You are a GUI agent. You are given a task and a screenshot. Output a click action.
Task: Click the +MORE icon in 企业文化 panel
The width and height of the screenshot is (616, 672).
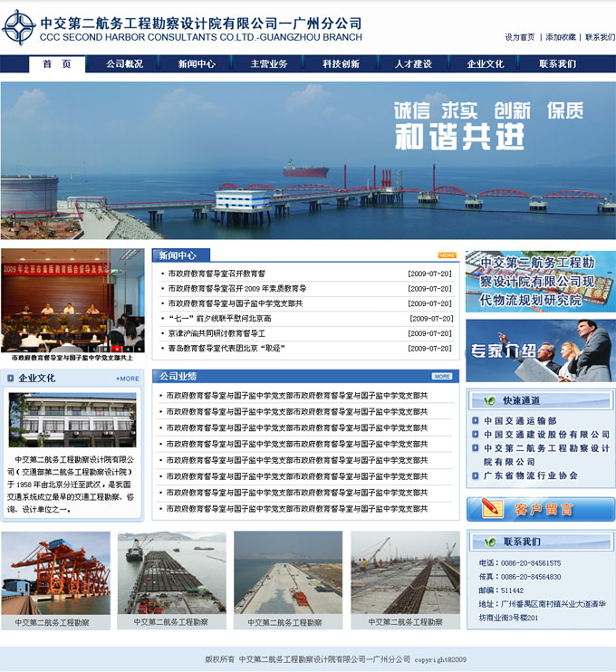(x=128, y=379)
